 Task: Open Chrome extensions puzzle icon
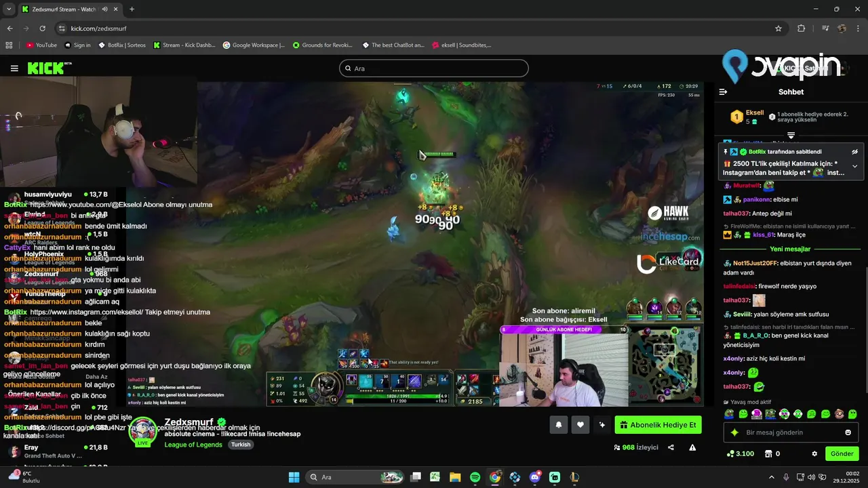tap(802, 28)
